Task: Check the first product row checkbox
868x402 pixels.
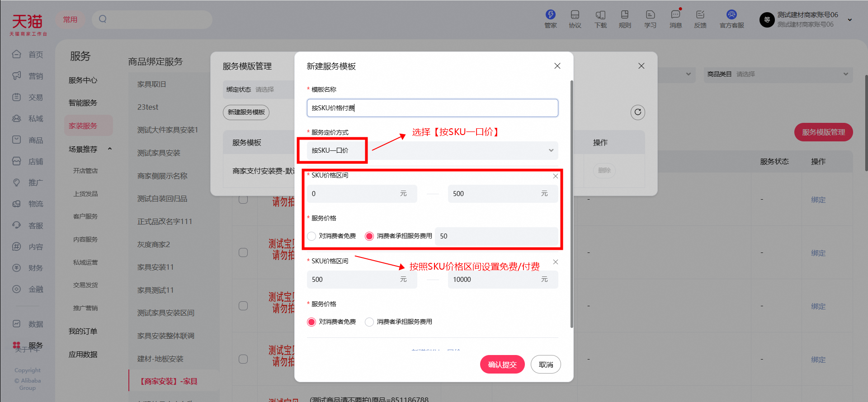Action: 243,199
